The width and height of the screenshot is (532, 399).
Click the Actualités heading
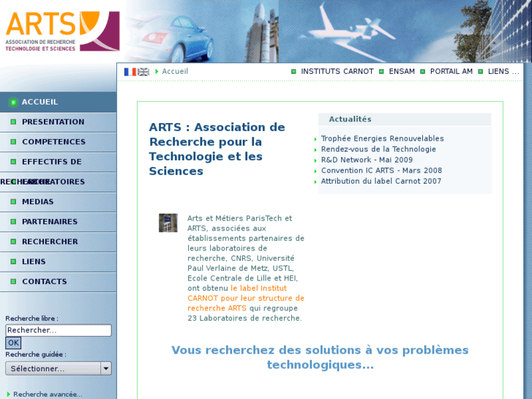(x=350, y=119)
